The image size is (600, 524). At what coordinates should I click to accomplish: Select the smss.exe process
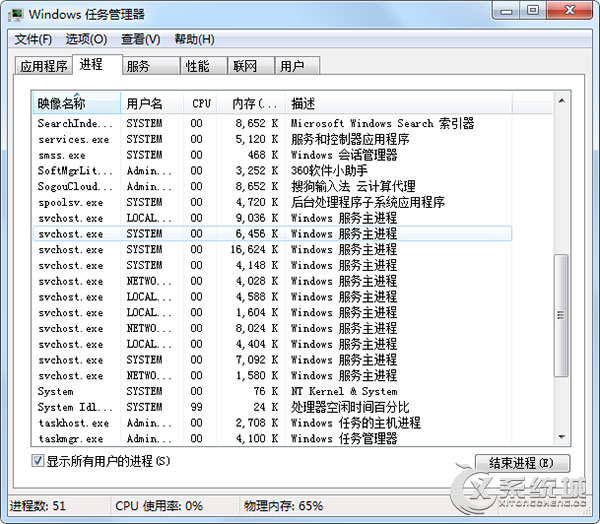coord(272,155)
